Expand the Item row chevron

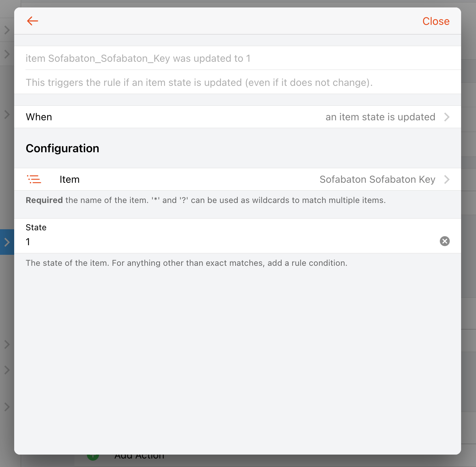coord(447,180)
